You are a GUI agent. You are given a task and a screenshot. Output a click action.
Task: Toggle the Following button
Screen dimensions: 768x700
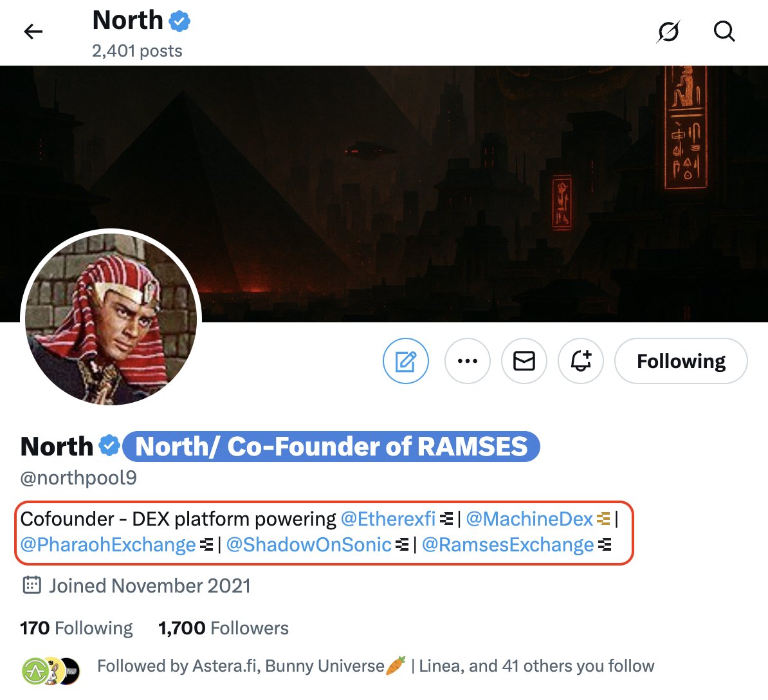pyautogui.click(x=681, y=361)
